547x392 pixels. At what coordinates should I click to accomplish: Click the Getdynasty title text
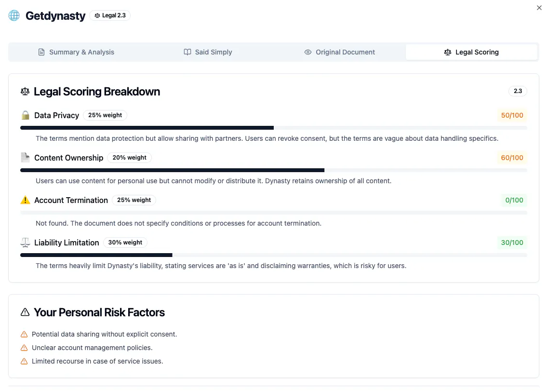[55, 16]
